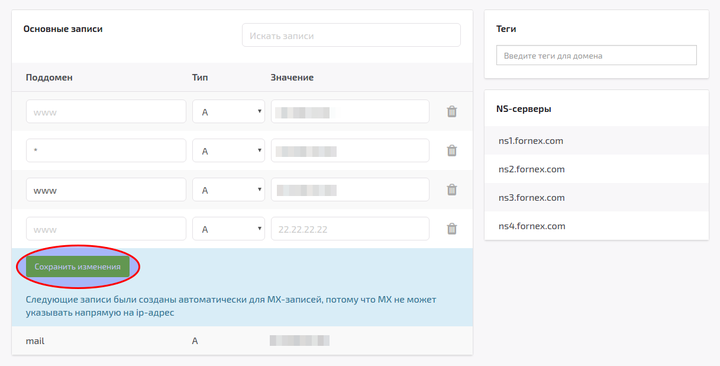
Task: Click the Введите теги для домена field
Action: [596, 55]
